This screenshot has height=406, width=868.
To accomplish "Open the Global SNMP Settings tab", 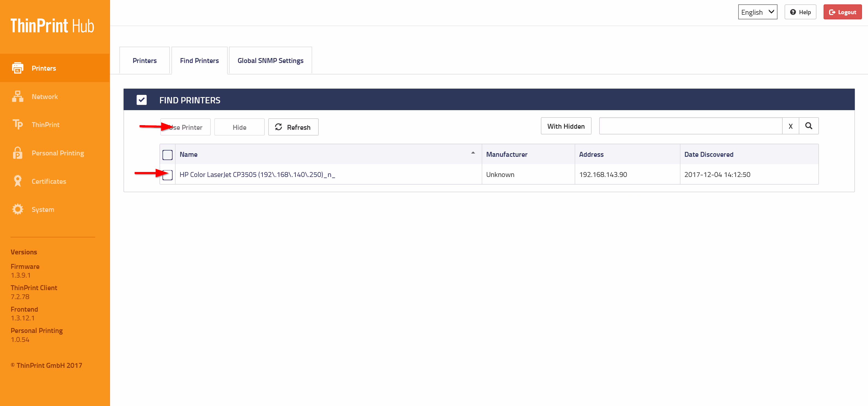I will point(270,60).
